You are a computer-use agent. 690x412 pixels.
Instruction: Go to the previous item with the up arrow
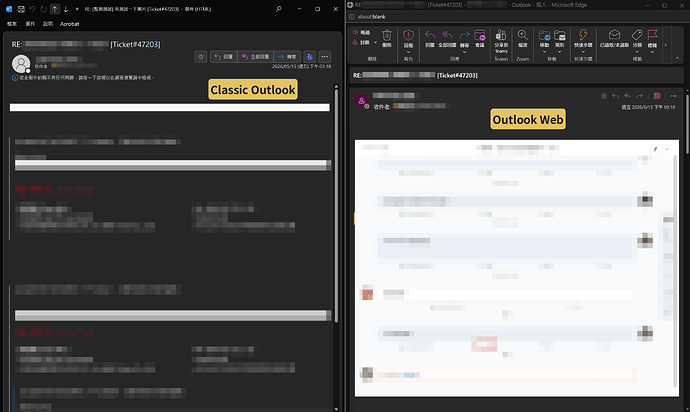[55, 9]
